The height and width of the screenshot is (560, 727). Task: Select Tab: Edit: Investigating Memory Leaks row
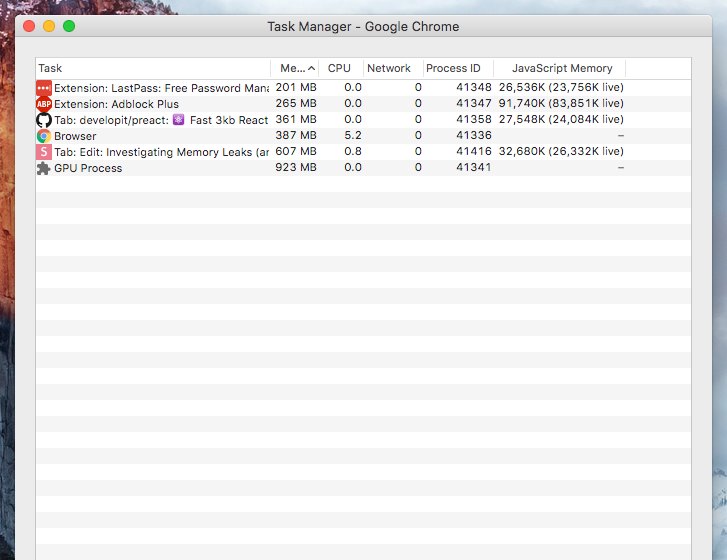(363, 152)
